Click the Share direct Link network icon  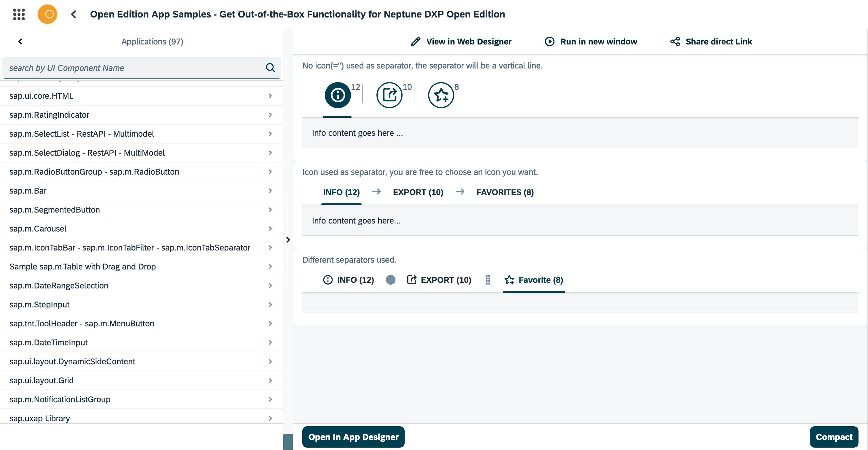(675, 41)
